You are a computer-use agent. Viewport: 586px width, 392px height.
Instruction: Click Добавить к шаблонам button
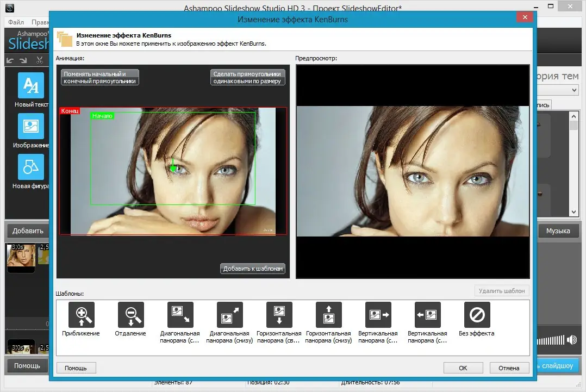[253, 268]
